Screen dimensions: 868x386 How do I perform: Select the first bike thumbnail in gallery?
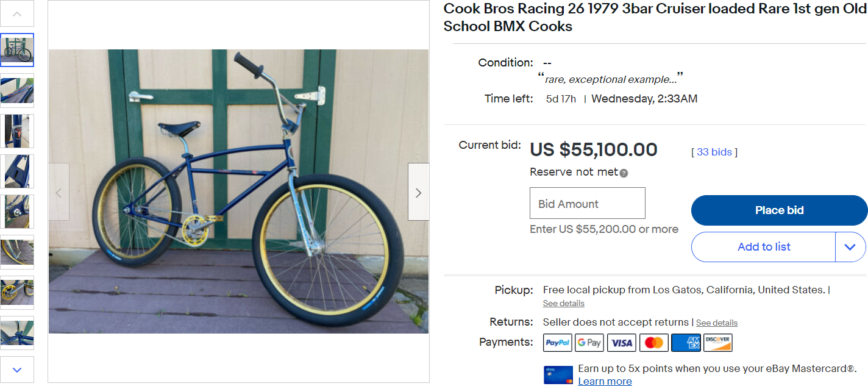(17, 50)
